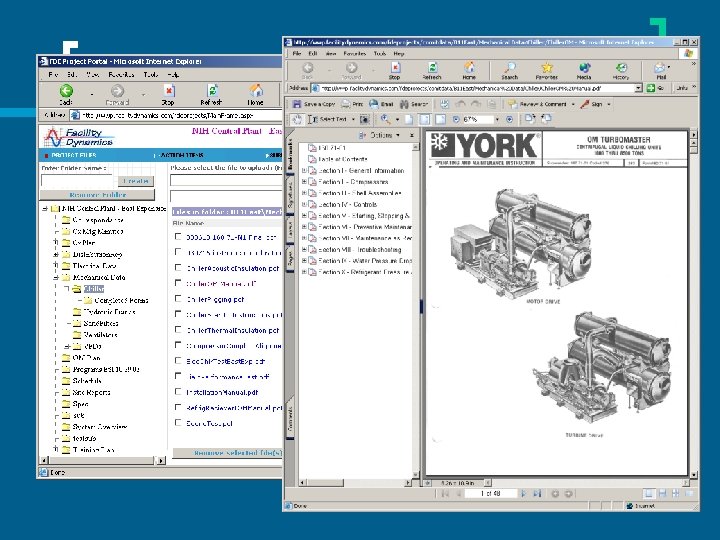The height and width of the screenshot is (540, 720).
Task: Open Favorites star in IE toolbar
Action: (546, 71)
